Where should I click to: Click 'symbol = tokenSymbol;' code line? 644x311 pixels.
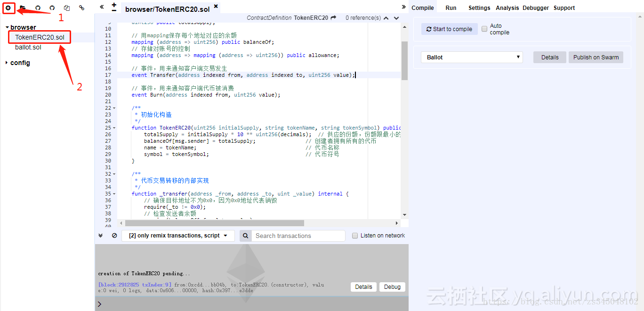click(x=176, y=154)
